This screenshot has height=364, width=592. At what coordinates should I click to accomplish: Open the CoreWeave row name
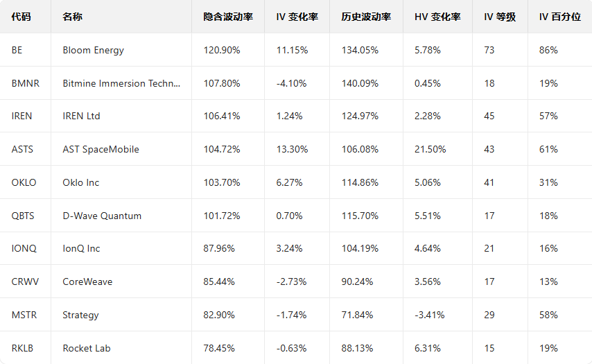click(x=87, y=281)
